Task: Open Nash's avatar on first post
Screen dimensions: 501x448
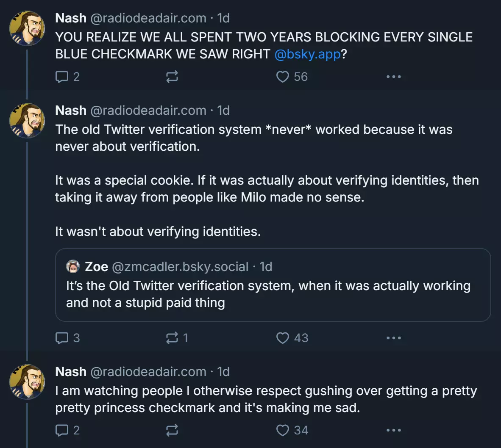Action: [27, 28]
